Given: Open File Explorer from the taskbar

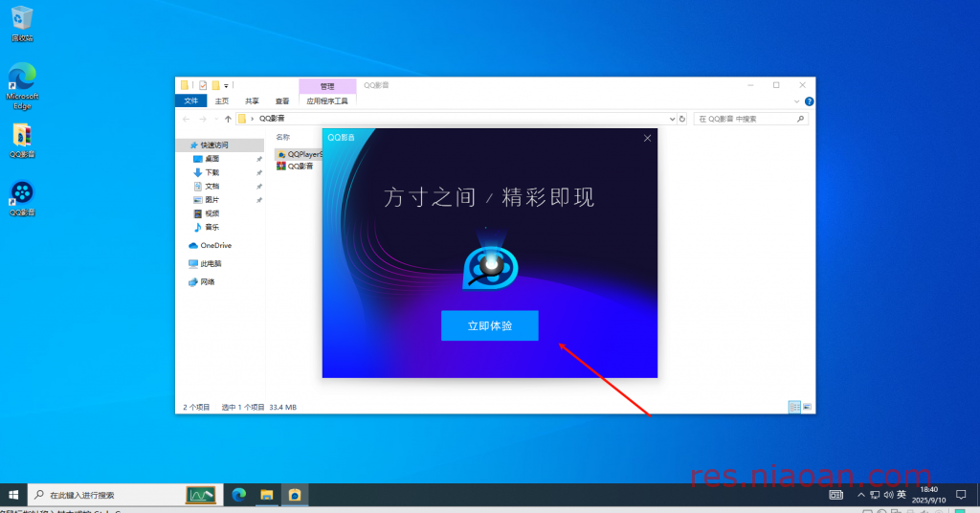Looking at the screenshot, I should tap(267, 495).
